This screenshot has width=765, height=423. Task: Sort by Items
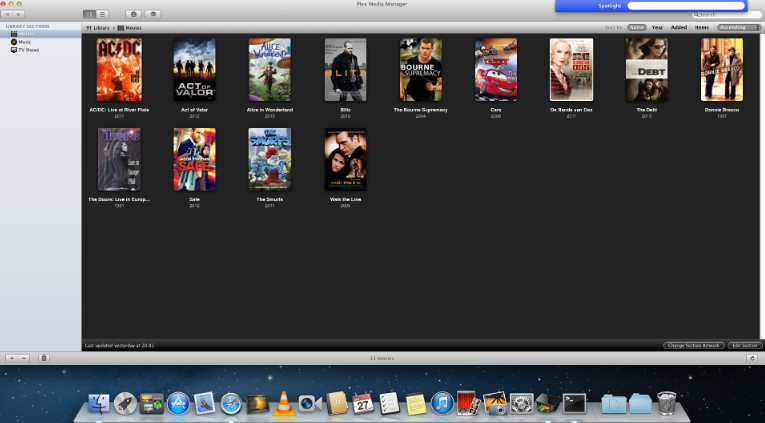pyautogui.click(x=702, y=28)
